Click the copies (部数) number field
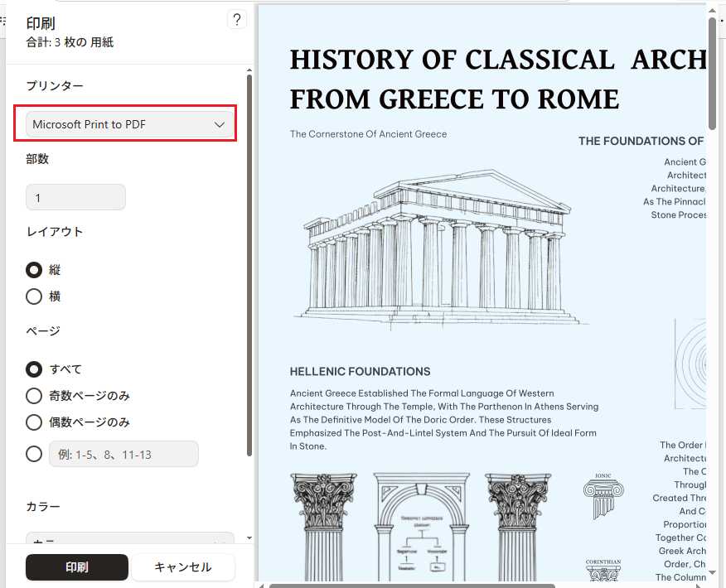 pos(75,198)
